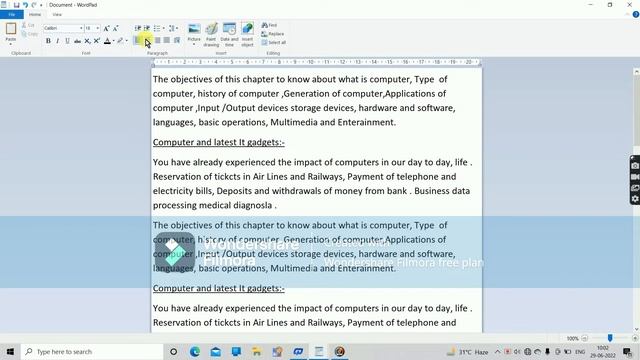Click the scroll down arrow
This screenshot has width=640, height=360.
[x=636, y=329]
